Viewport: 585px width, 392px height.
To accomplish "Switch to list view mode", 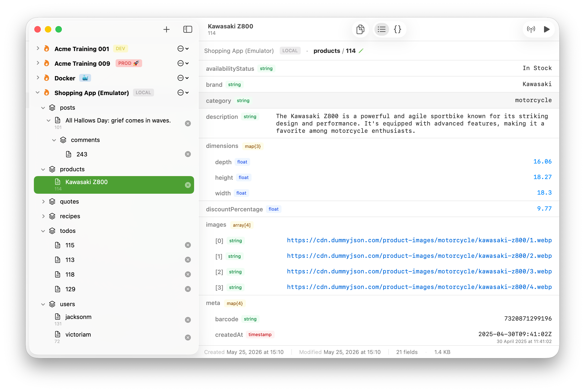I will tap(381, 30).
